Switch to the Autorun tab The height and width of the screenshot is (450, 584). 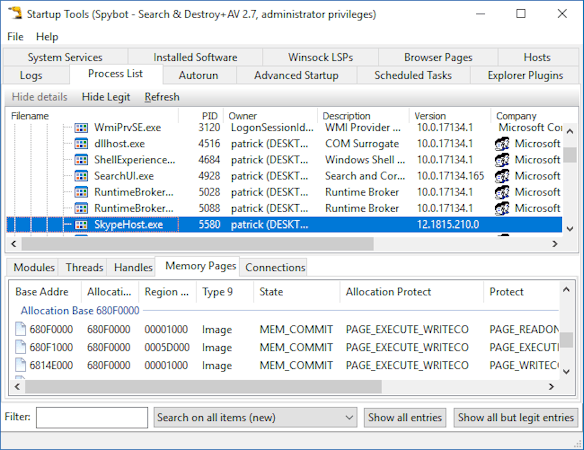(x=199, y=75)
